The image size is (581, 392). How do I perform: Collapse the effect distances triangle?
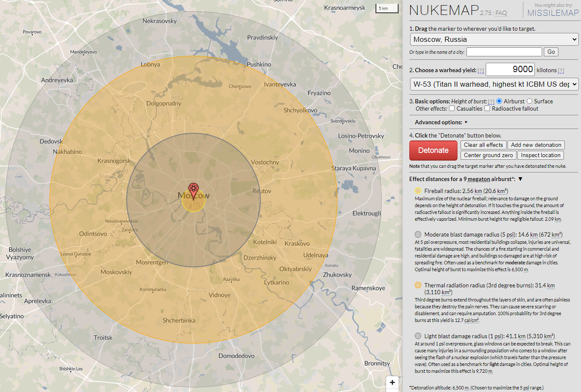(x=520, y=179)
